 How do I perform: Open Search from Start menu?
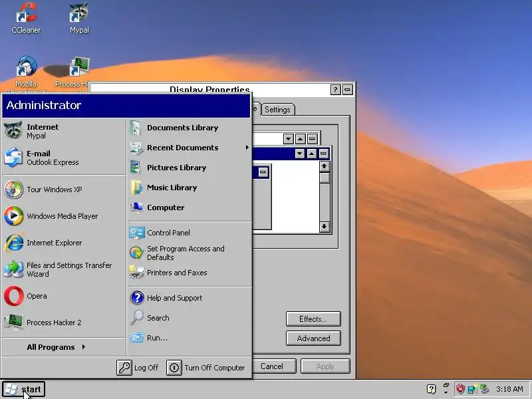(x=190, y=318)
